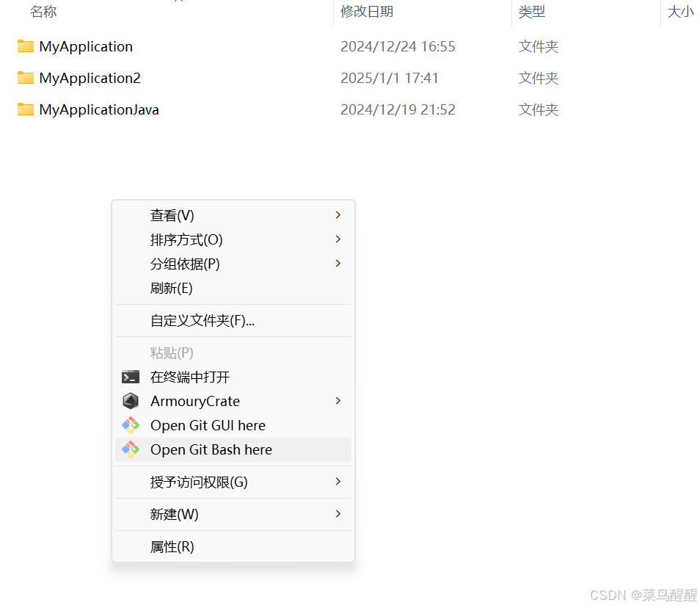
Task: Sort by the 大小 column header
Action: coord(680,11)
